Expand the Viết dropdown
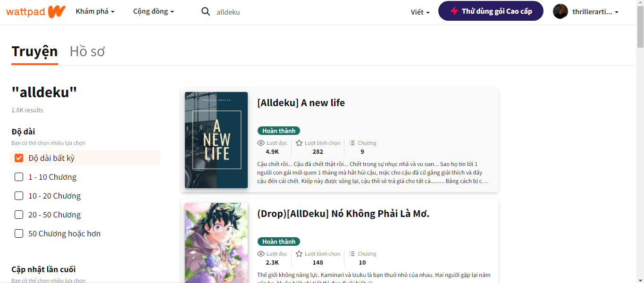This screenshot has height=283, width=644. pyautogui.click(x=420, y=12)
